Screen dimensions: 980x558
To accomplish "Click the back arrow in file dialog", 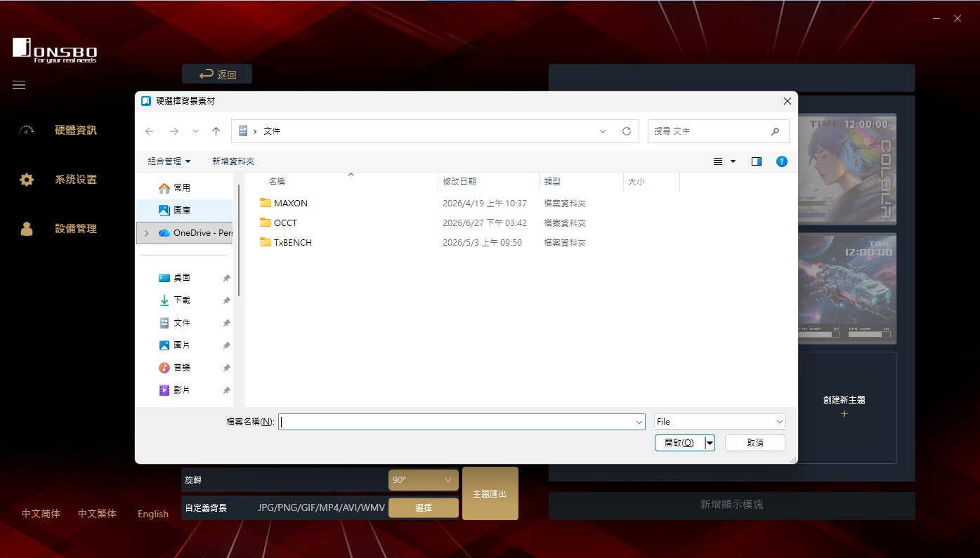I will coord(150,131).
